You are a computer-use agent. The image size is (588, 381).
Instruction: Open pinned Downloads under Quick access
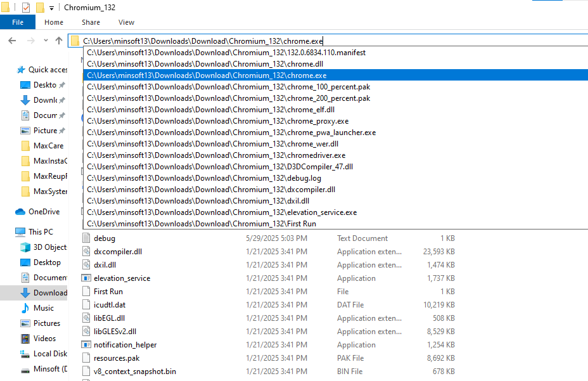coord(43,100)
